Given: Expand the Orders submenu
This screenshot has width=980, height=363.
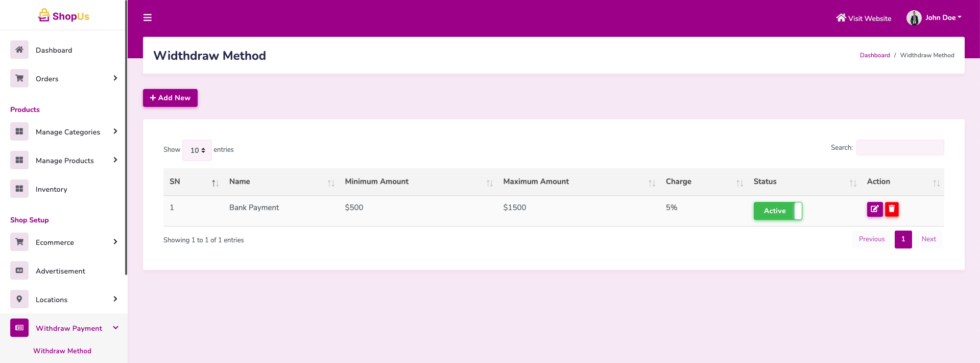Looking at the screenshot, I should click(115, 78).
